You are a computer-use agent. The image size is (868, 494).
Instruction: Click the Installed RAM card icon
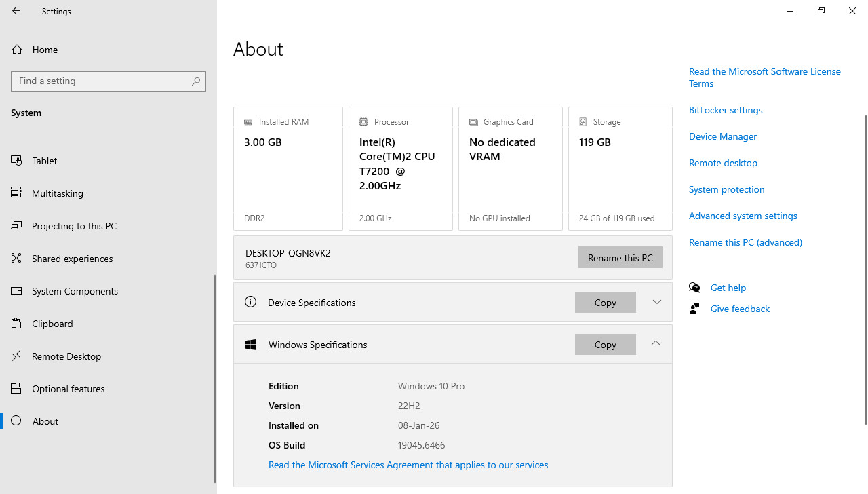tap(248, 122)
